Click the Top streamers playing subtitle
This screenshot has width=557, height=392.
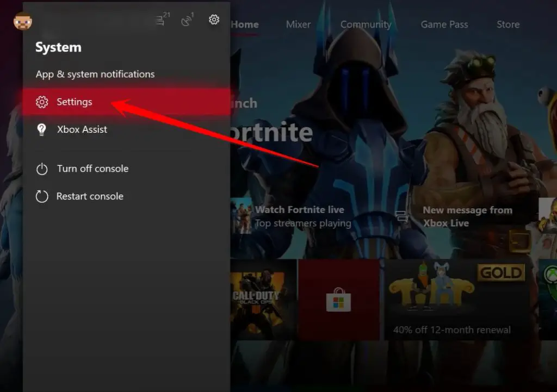pos(303,223)
